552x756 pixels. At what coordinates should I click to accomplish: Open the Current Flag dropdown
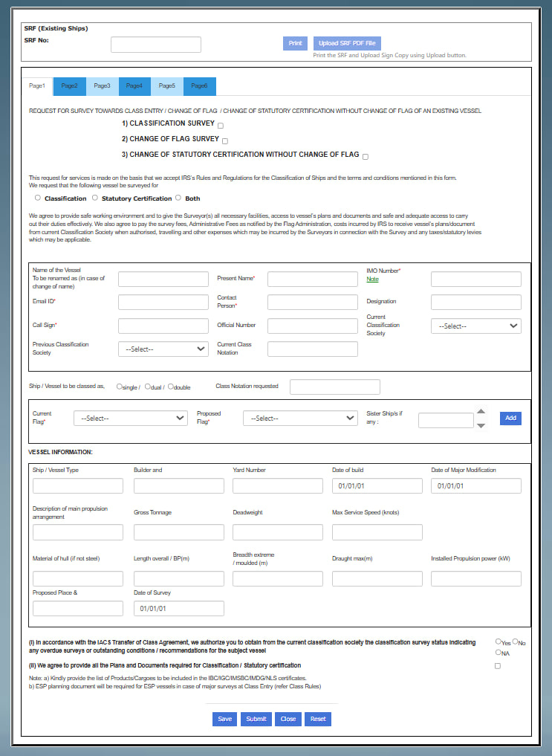click(130, 419)
